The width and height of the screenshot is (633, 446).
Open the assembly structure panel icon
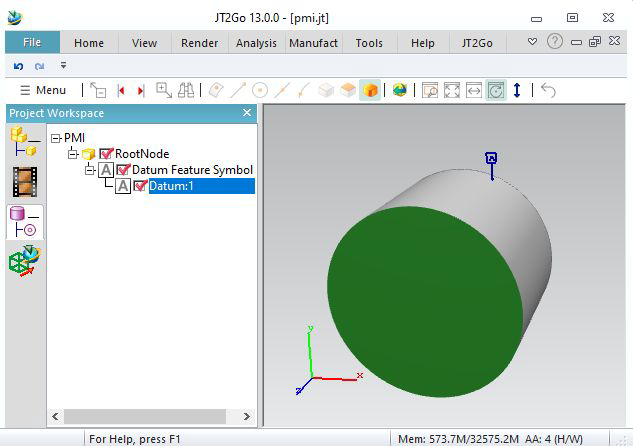pyautogui.click(x=25, y=141)
